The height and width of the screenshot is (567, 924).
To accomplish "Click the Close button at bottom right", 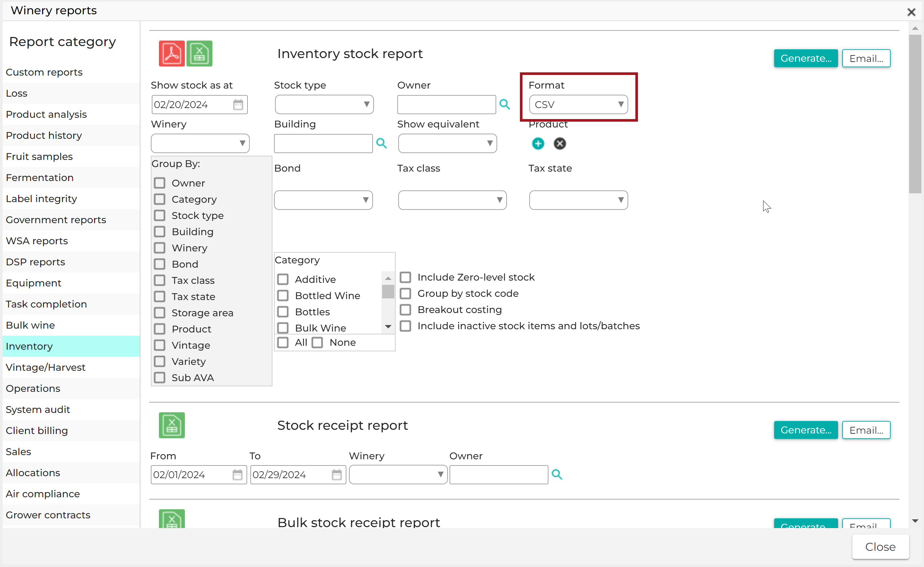I will 880,547.
